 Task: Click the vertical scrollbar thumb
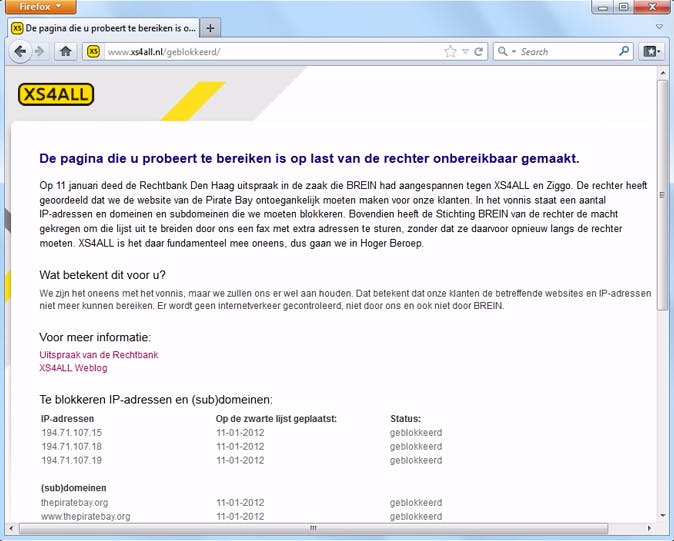[x=663, y=195]
